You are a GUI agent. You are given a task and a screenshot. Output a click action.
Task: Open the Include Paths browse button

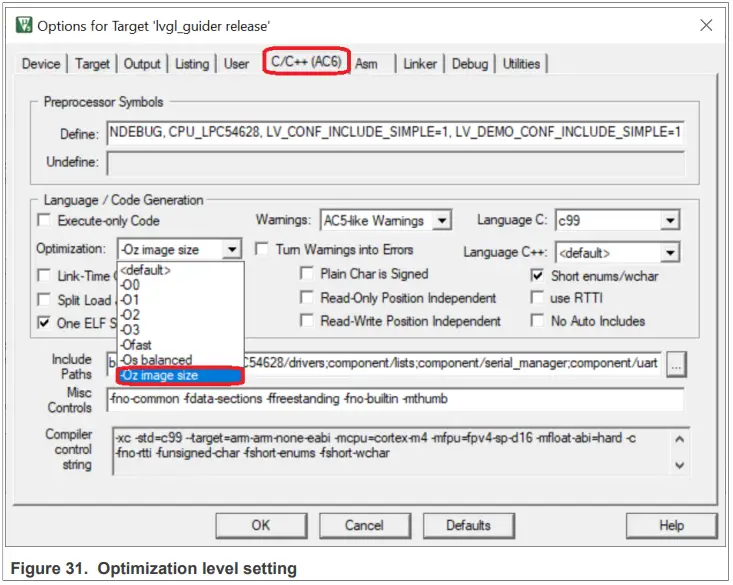(x=676, y=365)
